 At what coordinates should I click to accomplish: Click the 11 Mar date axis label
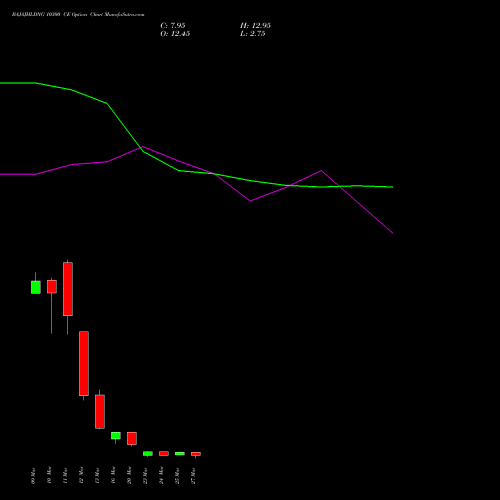click(65, 475)
